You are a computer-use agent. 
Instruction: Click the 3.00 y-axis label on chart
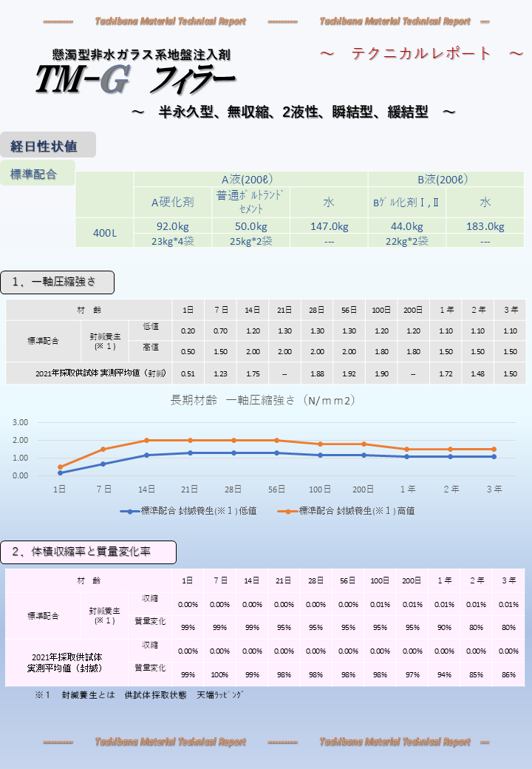pyautogui.click(x=21, y=422)
